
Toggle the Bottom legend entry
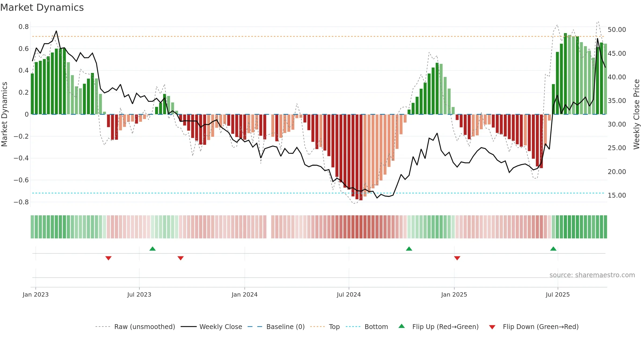pos(367,327)
